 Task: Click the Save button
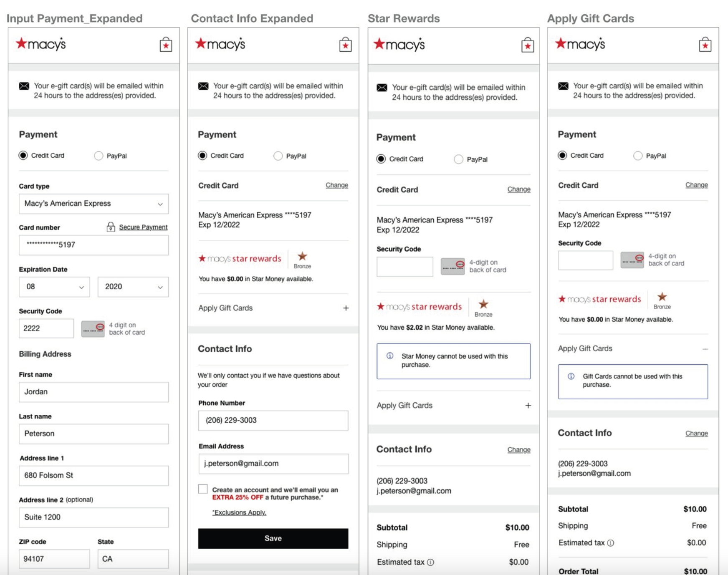273,538
